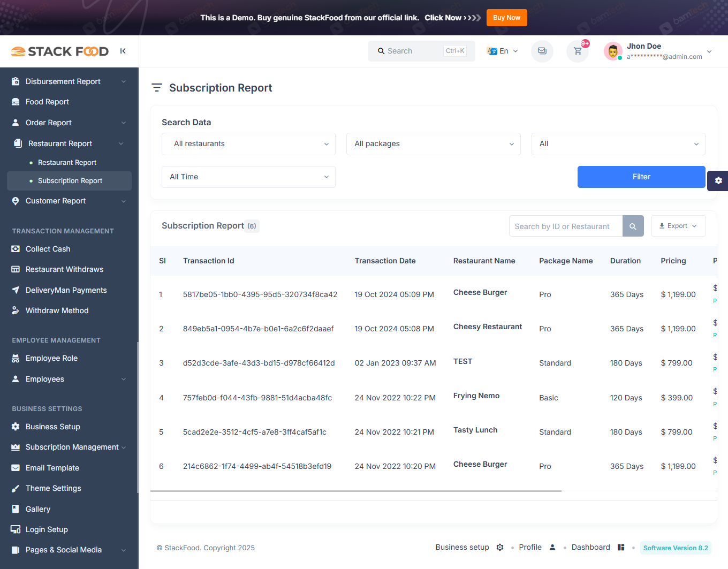Open Restaurant Report sub-item

click(x=67, y=163)
